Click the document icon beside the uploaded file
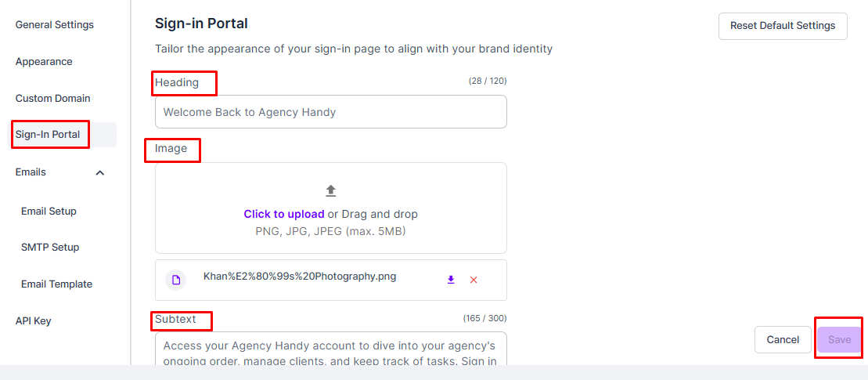The image size is (868, 380). pos(177,280)
